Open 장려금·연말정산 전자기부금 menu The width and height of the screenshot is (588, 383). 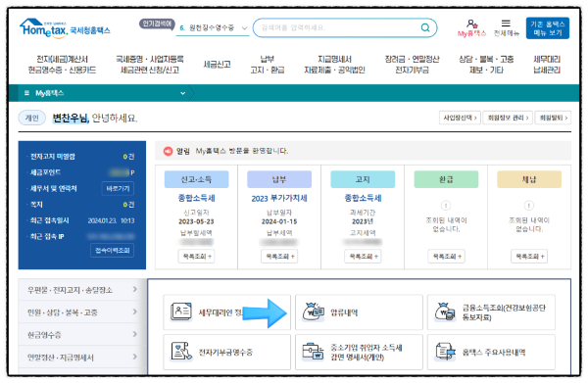(x=413, y=65)
